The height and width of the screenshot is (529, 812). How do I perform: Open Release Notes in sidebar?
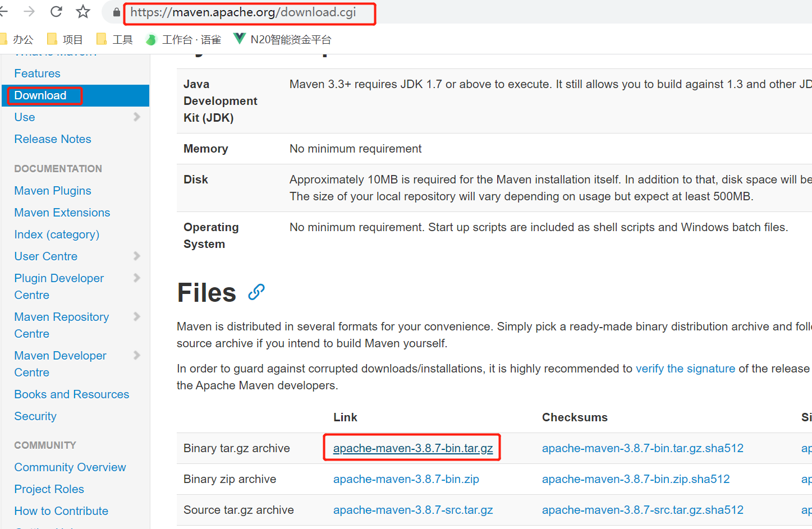click(53, 139)
